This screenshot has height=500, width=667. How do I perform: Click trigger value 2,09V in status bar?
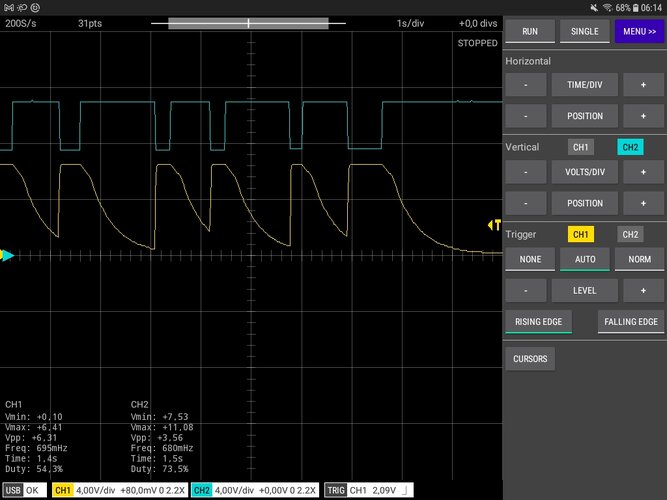384,490
